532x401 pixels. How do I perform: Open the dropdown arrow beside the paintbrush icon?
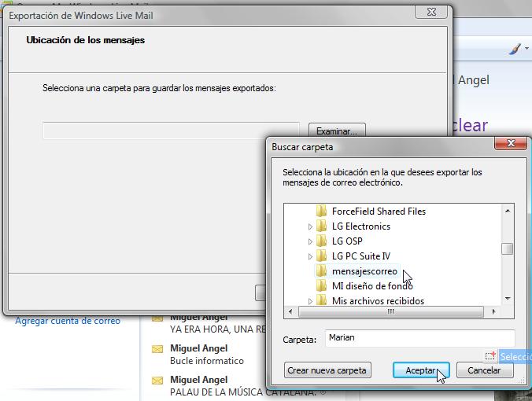point(527,49)
